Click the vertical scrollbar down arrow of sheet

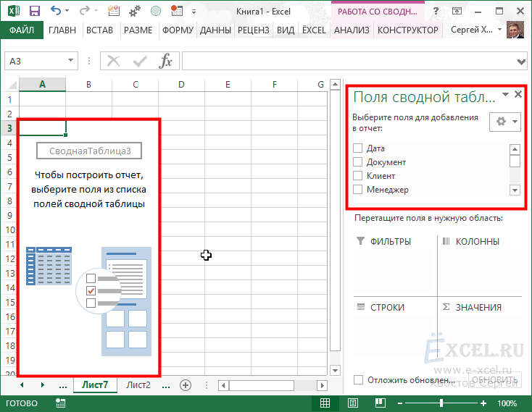coord(335,370)
